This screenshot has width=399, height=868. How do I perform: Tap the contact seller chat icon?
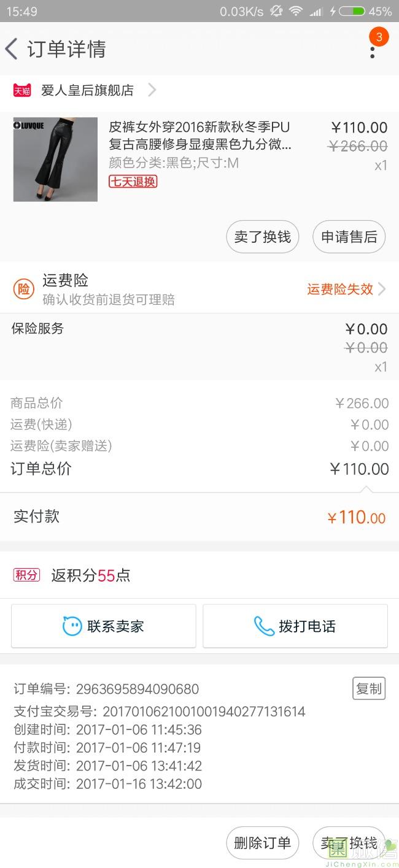72,626
